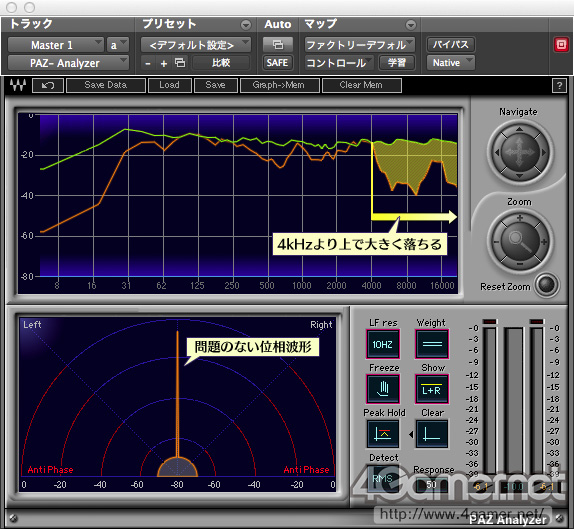Open the help question mark
This screenshot has width=574, height=529.
[559, 86]
